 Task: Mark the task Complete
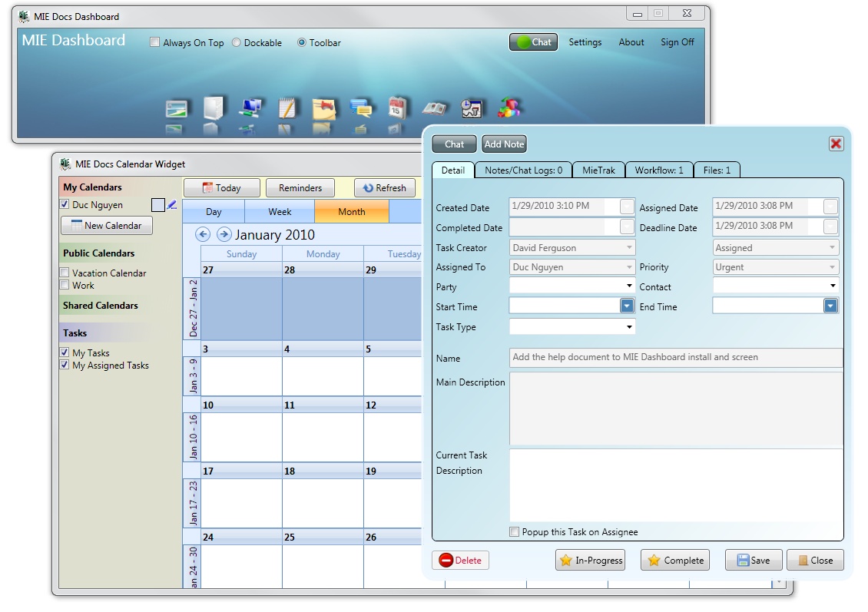[674, 560]
